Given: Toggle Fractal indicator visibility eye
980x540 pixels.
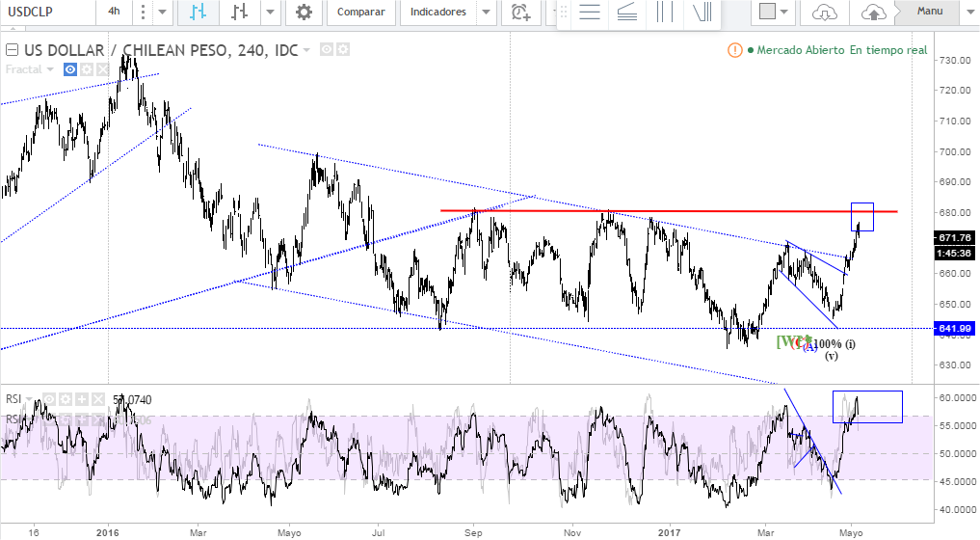Looking at the screenshot, I should point(70,69).
